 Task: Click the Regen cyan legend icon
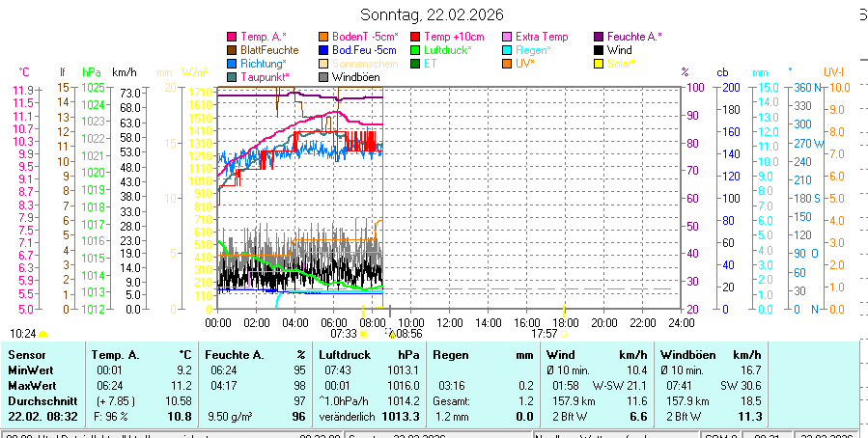coord(507,49)
